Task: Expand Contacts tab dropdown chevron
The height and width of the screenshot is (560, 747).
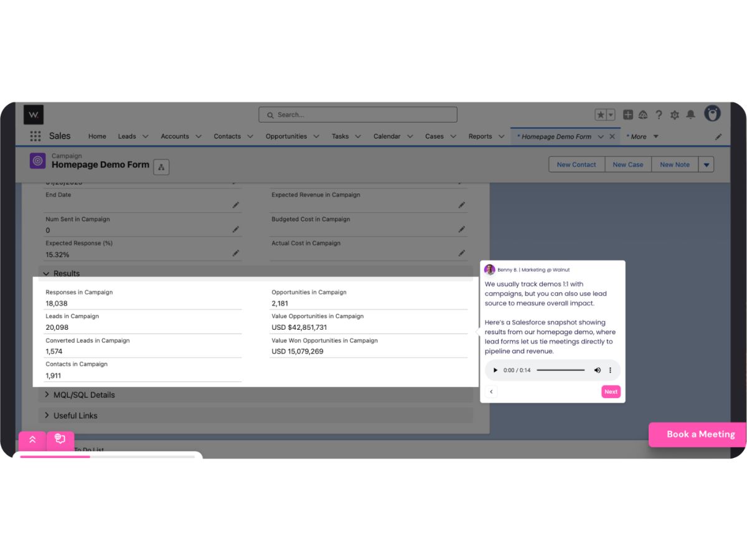Action: pyautogui.click(x=250, y=136)
